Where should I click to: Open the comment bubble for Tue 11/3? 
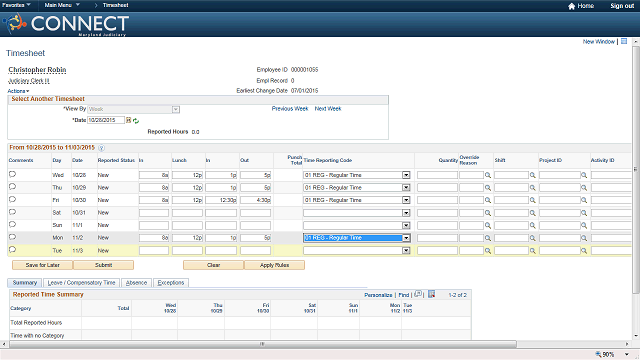[x=12, y=250]
